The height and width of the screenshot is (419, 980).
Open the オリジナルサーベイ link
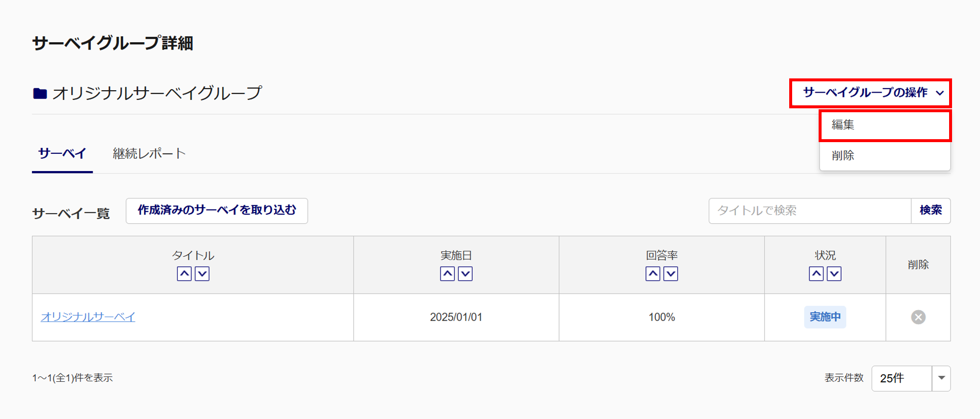click(x=88, y=317)
